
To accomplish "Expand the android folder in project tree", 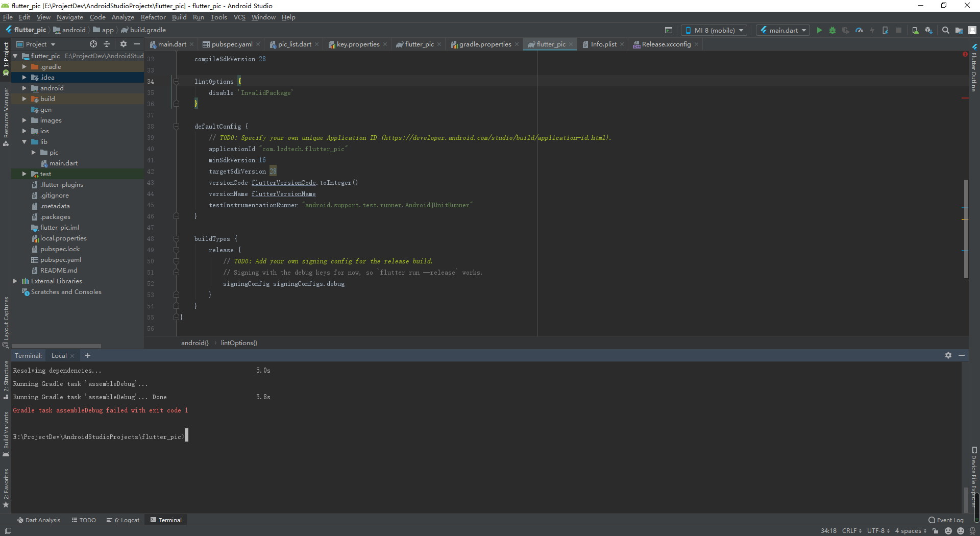I will click(24, 88).
